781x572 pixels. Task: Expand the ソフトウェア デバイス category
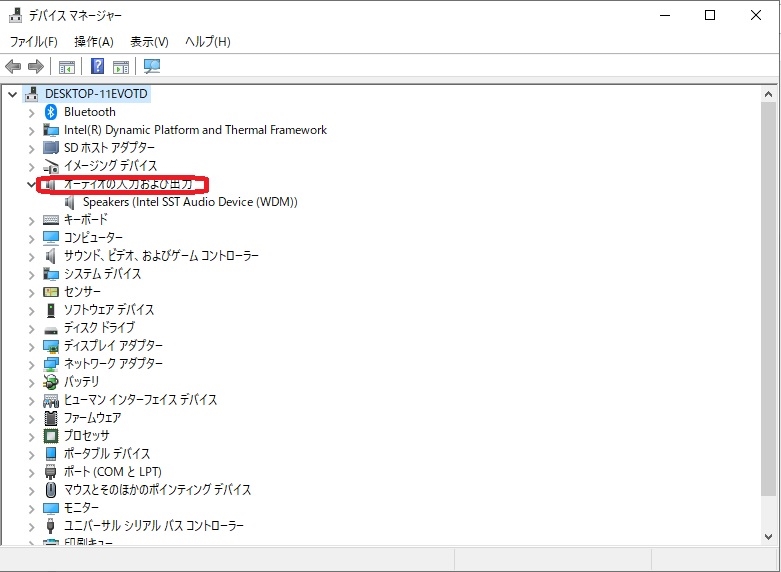[x=31, y=310]
